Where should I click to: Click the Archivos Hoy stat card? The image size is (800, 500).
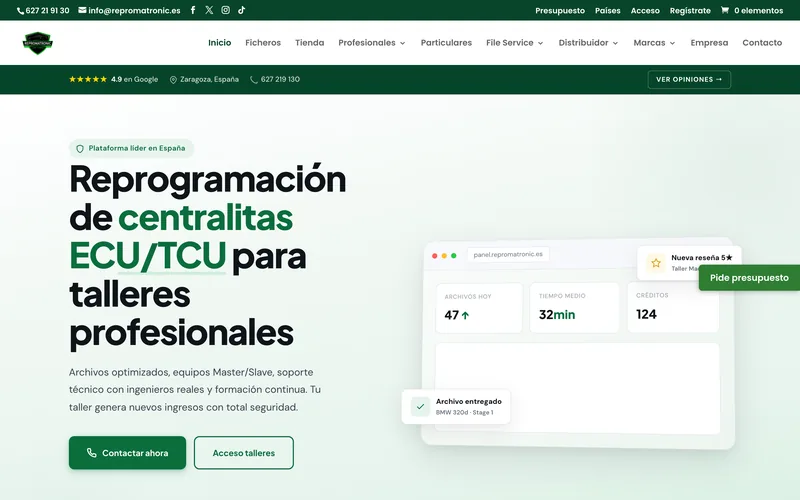[479, 308]
